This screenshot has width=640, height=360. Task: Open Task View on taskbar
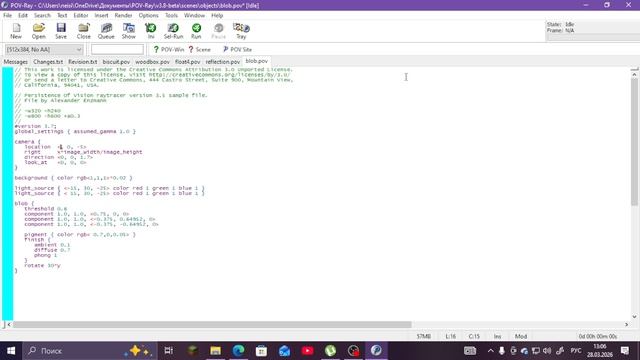[x=169, y=351]
